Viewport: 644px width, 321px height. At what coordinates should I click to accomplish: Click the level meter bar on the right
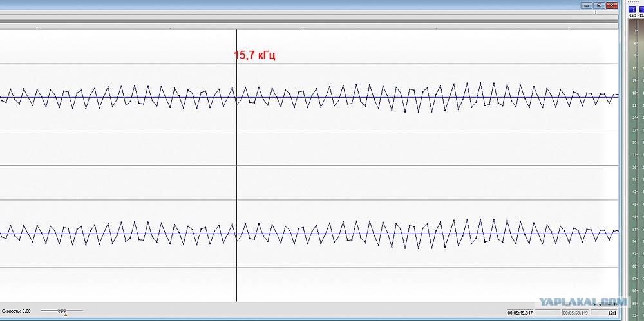(637, 169)
